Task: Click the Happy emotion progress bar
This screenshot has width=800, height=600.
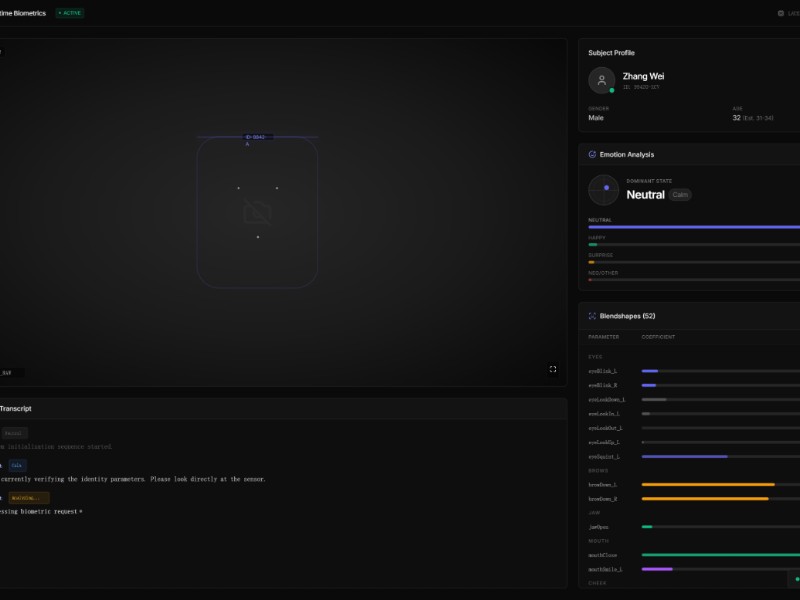Action: click(694, 244)
